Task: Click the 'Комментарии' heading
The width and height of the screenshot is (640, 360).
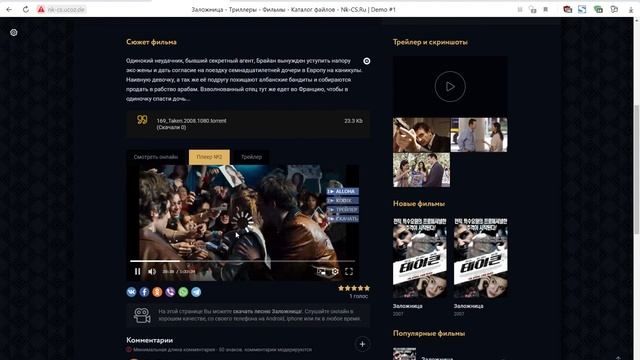Action: pos(149,340)
